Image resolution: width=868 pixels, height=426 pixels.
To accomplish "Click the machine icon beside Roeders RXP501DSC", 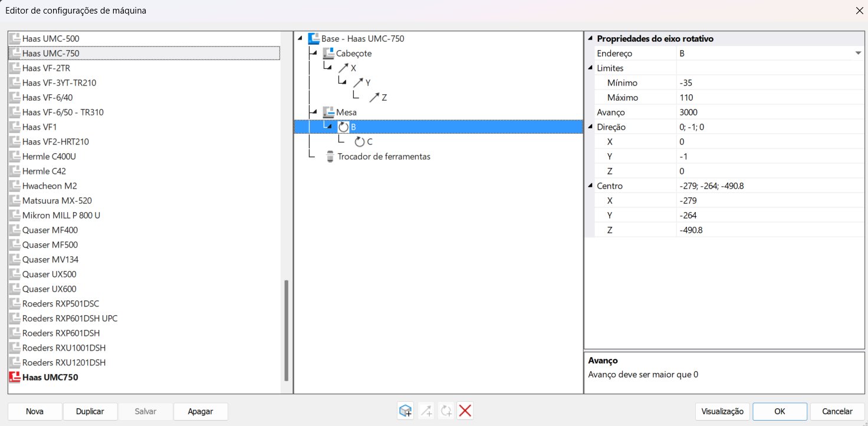I will (15, 303).
